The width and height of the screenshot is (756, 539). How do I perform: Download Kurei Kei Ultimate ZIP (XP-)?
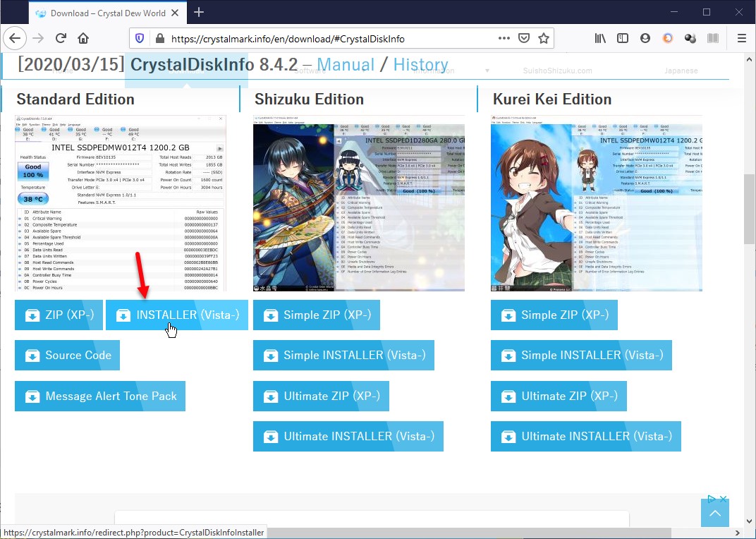click(x=559, y=396)
